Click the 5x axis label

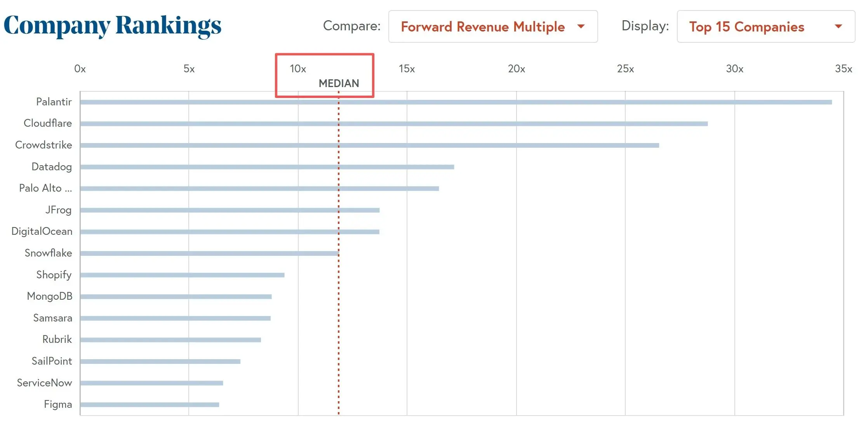(189, 69)
